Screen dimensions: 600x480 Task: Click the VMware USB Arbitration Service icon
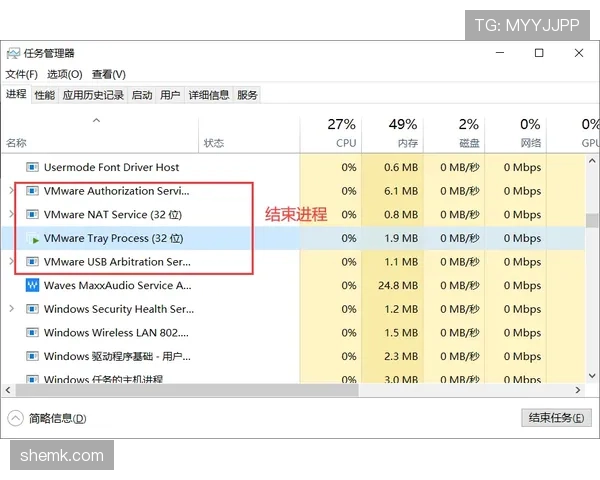coord(32,262)
